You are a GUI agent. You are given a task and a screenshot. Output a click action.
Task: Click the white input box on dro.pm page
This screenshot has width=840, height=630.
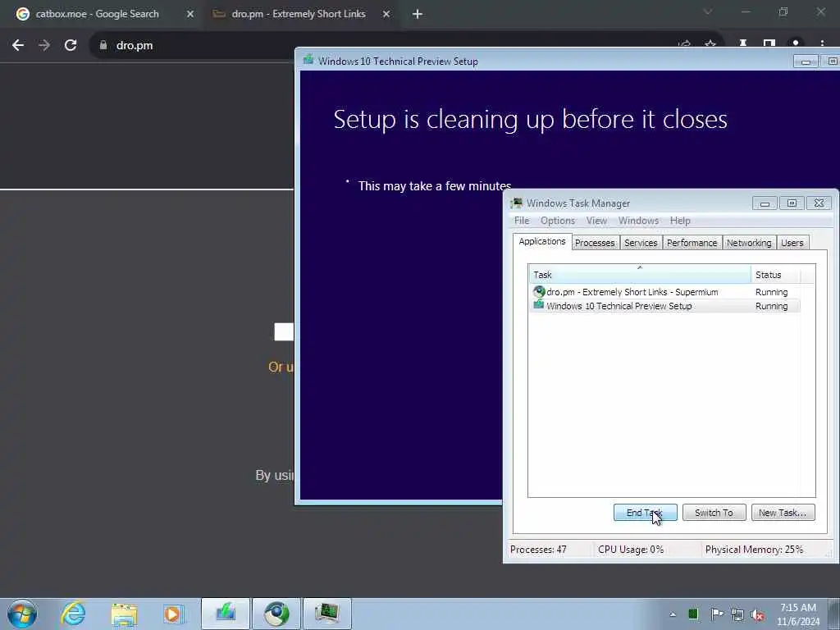tap(283, 331)
